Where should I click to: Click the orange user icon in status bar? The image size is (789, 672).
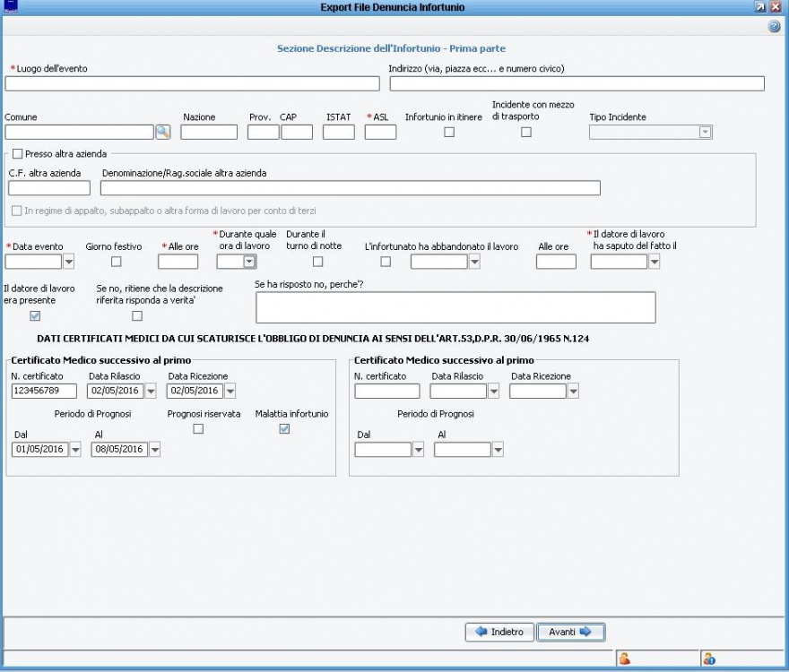coord(624,659)
